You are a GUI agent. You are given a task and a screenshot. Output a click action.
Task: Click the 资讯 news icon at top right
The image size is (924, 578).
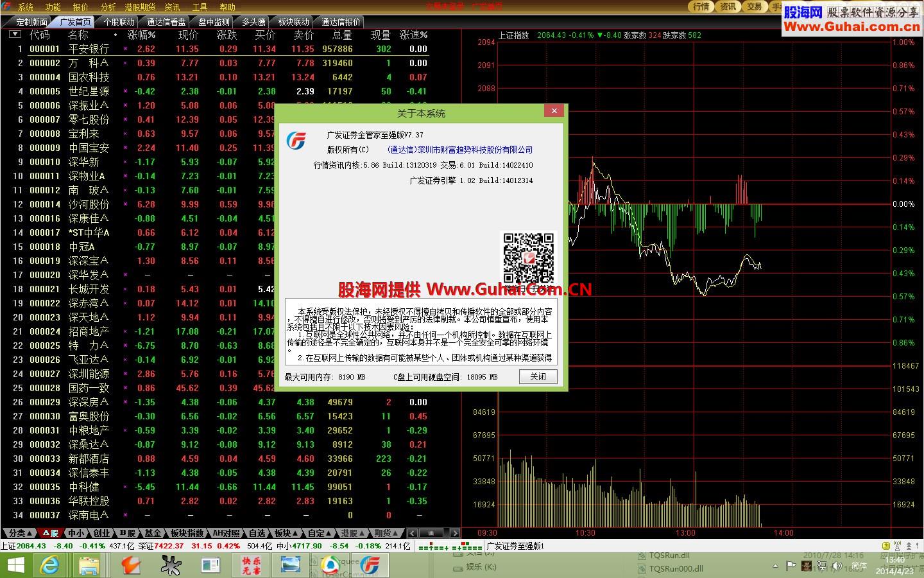(727, 7)
